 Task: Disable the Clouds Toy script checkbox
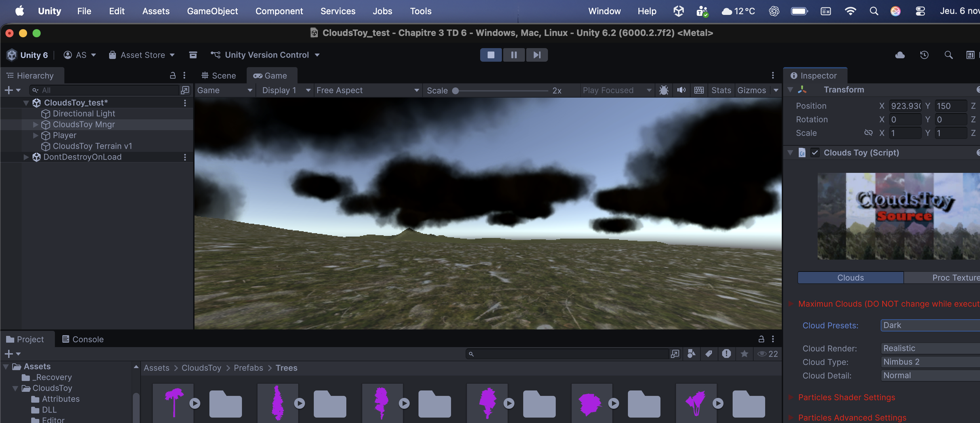[815, 153]
